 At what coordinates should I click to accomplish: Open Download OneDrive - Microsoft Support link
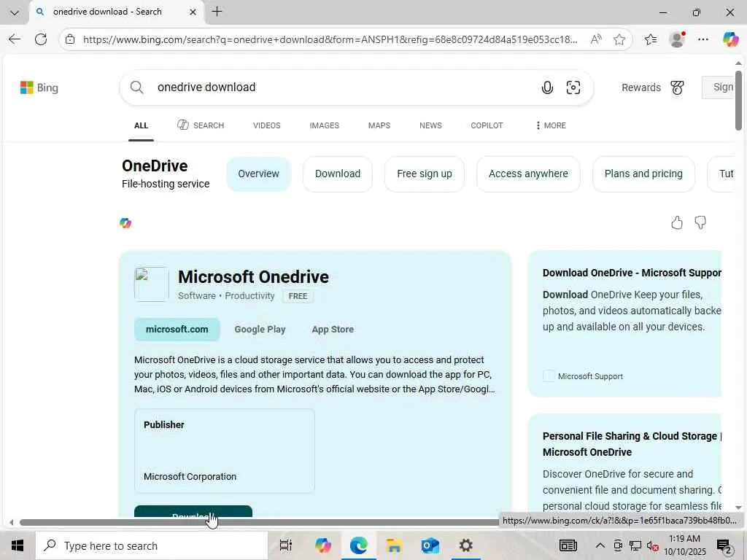(x=632, y=273)
